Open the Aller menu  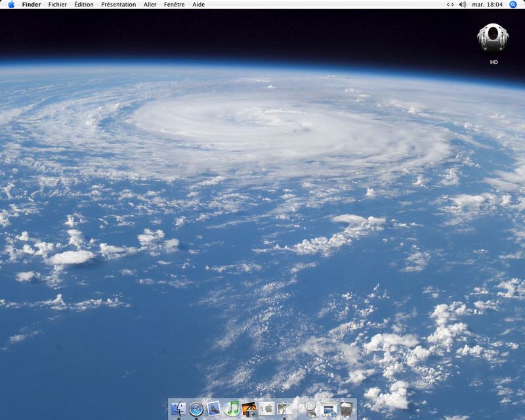(x=150, y=5)
